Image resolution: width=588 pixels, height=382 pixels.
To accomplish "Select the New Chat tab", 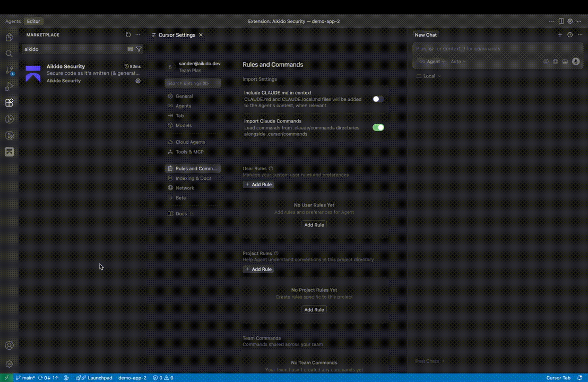I will point(426,35).
